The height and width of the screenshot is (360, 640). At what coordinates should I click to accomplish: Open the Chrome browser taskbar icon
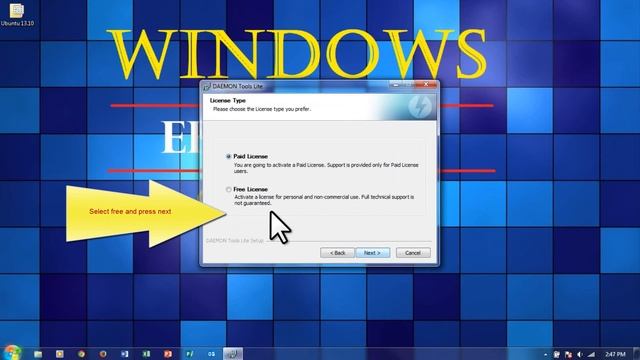point(81,354)
